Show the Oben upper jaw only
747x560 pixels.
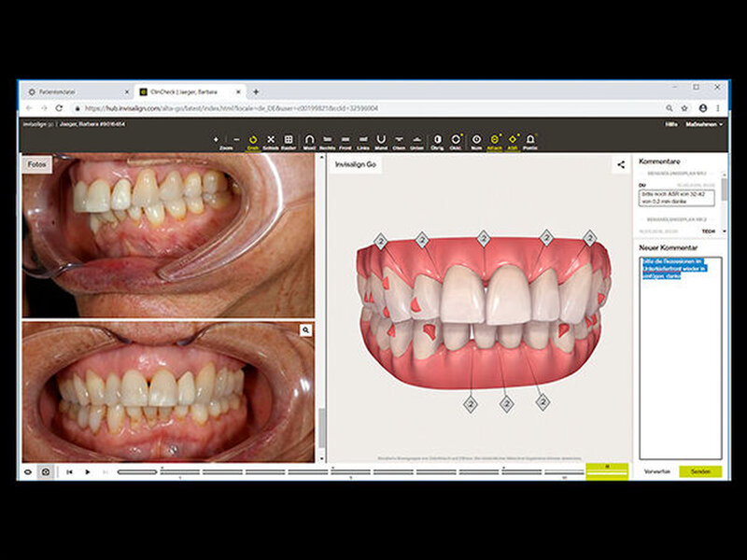(x=400, y=142)
